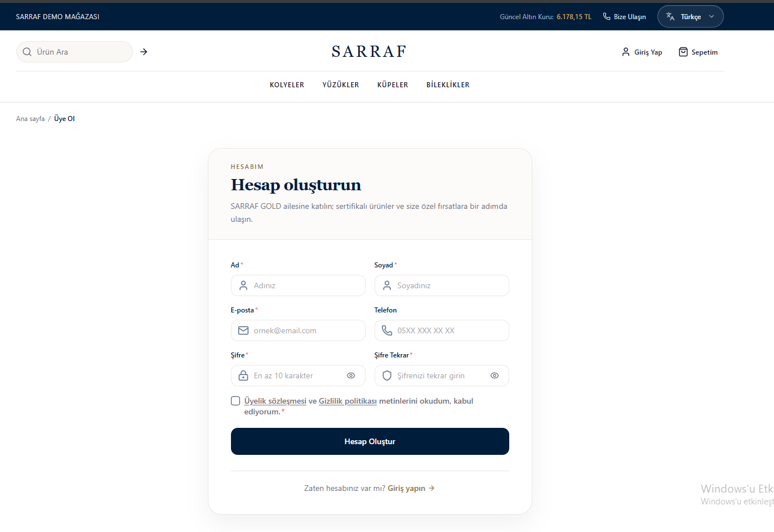Screen dimensions: 774x532
Task: Open the KOLYELER category
Action: click(x=287, y=85)
